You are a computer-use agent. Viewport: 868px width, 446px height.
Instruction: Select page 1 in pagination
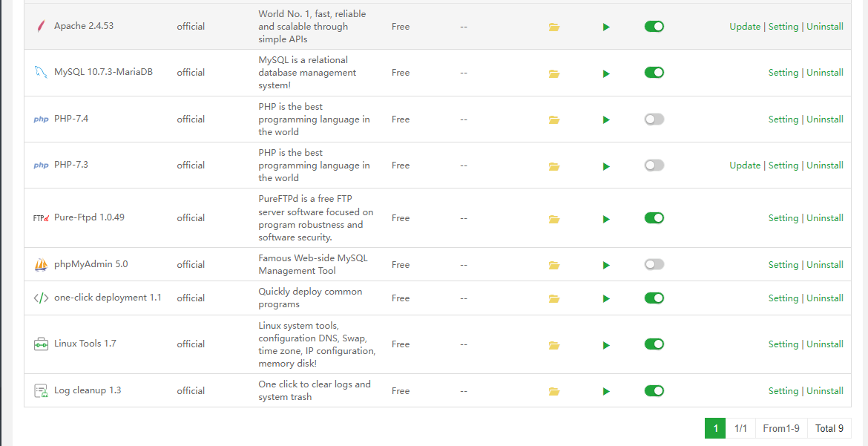tap(715, 428)
